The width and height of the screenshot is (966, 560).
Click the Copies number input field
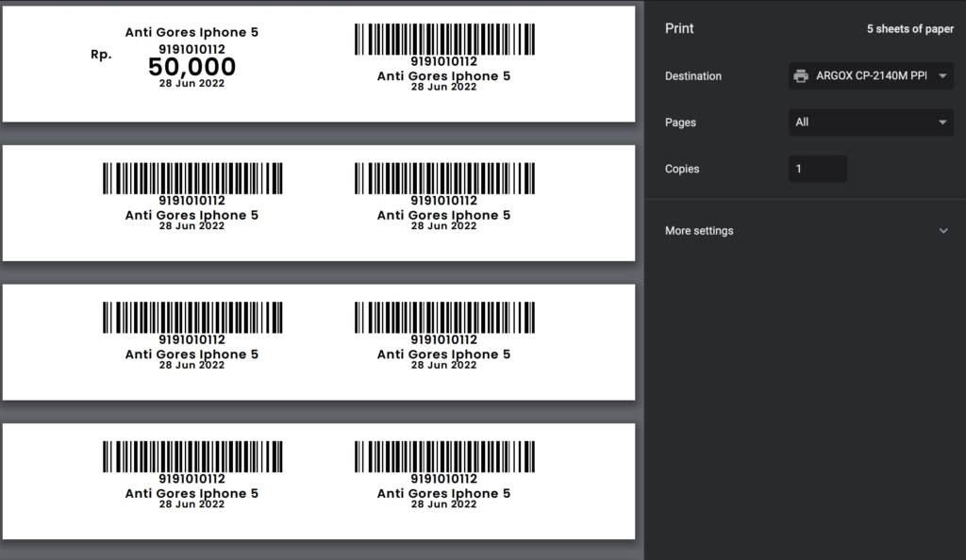click(x=817, y=169)
